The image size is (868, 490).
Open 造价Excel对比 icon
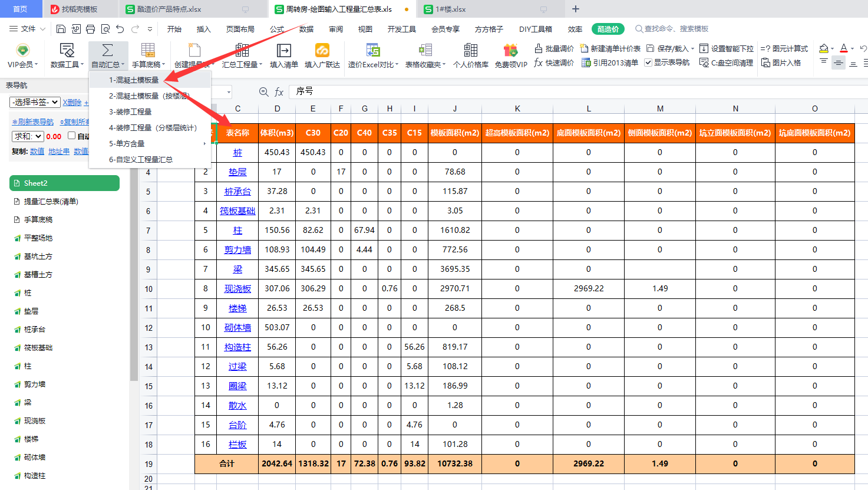(x=373, y=50)
